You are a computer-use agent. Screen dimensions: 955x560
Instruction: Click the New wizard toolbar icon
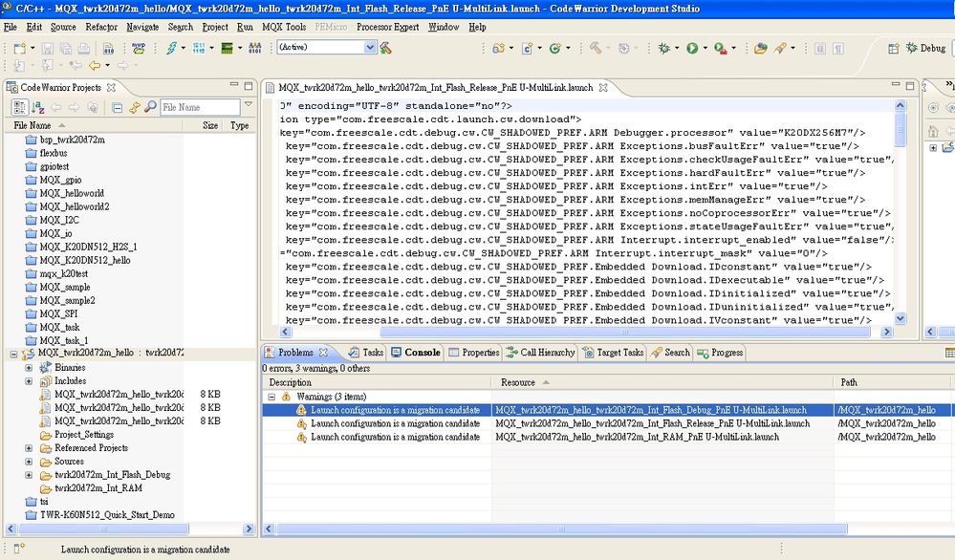(x=19, y=48)
